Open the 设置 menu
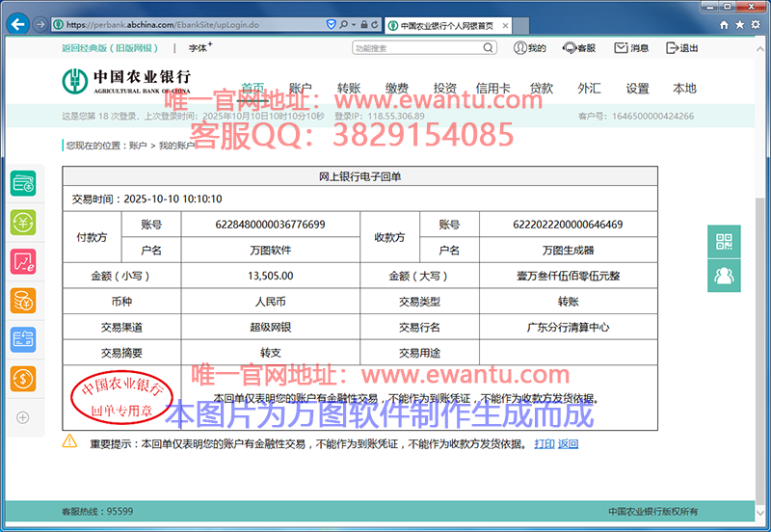Viewport: 771px width, 532px height. (x=637, y=88)
